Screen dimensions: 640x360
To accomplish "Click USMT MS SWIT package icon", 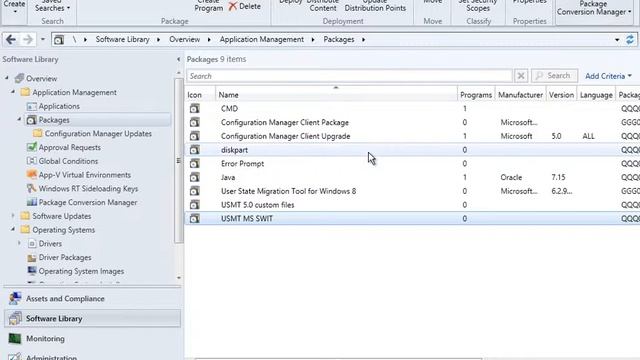I will click(195, 218).
